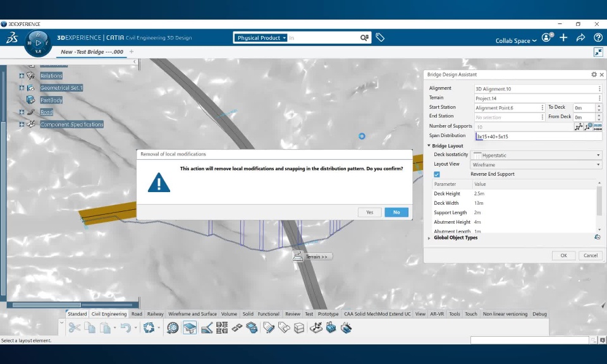Click the collapse view icon at top right

click(x=598, y=52)
